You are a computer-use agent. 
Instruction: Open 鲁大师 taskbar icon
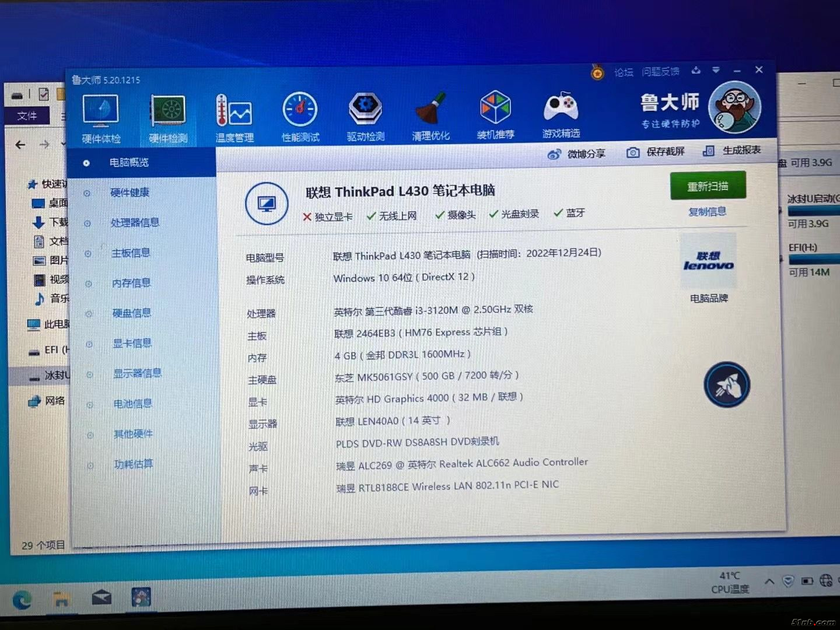click(141, 597)
